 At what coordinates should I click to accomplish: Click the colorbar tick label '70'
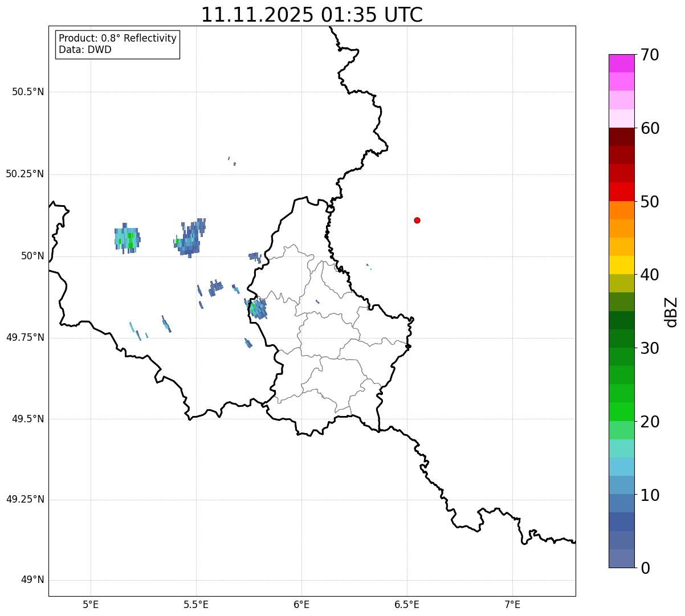click(x=650, y=55)
